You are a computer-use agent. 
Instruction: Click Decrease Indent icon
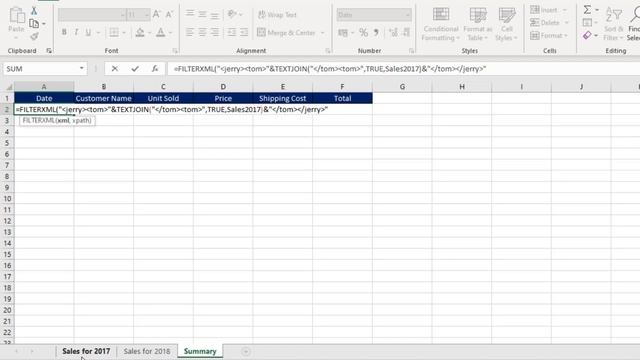(231, 32)
